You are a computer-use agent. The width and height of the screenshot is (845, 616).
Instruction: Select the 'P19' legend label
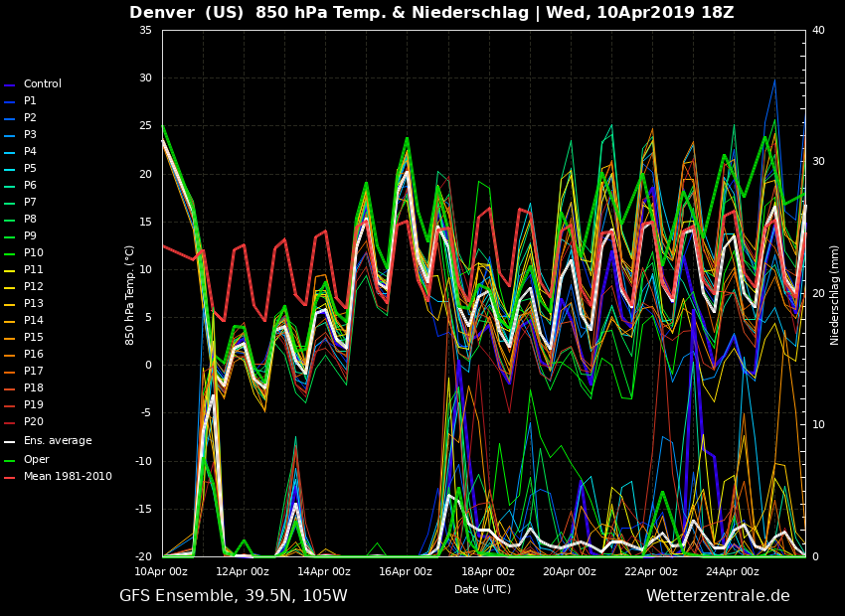tap(34, 404)
